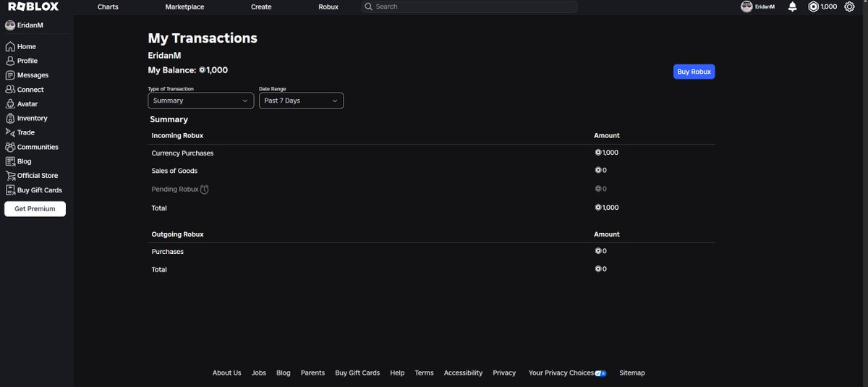Go to Home in the sidebar
868x387 pixels.
tap(27, 46)
